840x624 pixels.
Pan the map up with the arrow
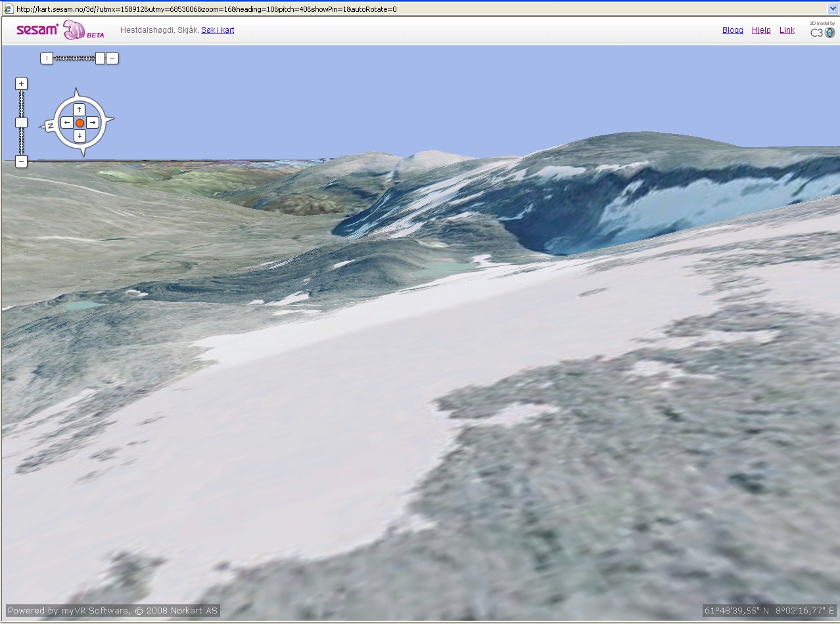[x=79, y=109]
